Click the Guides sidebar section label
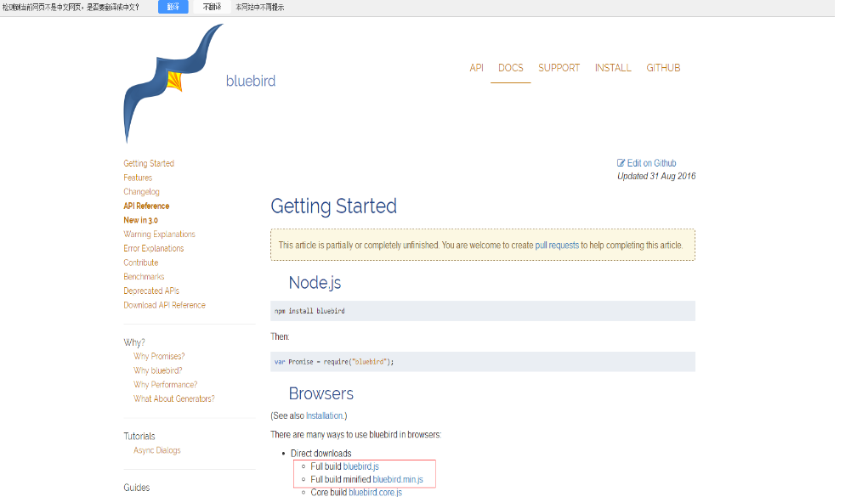 [x=137, y=488]
